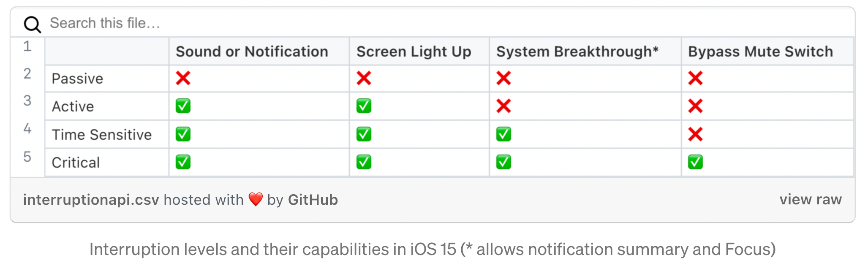Viewport: 868px width, 266px height.
Task: Click Passive row's Sound or Notification cross
Action: coord(183,78)
